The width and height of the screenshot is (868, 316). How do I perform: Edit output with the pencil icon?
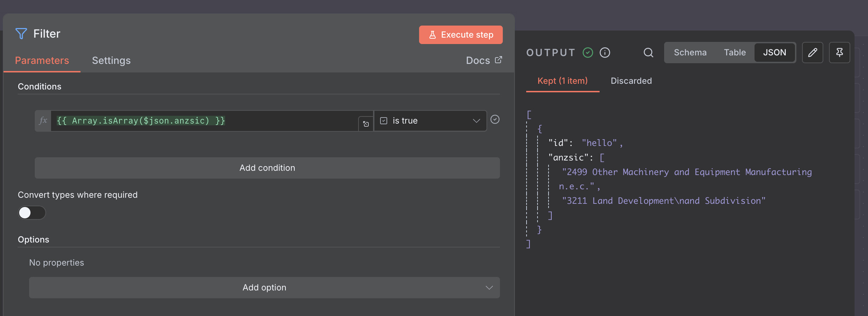coord(812,53)
